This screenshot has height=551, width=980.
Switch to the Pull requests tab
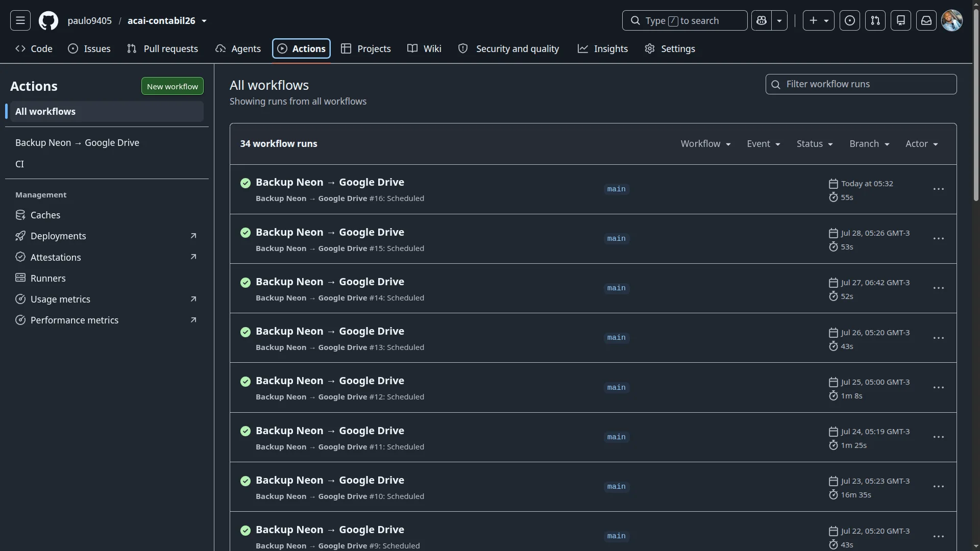pos(162,48)
